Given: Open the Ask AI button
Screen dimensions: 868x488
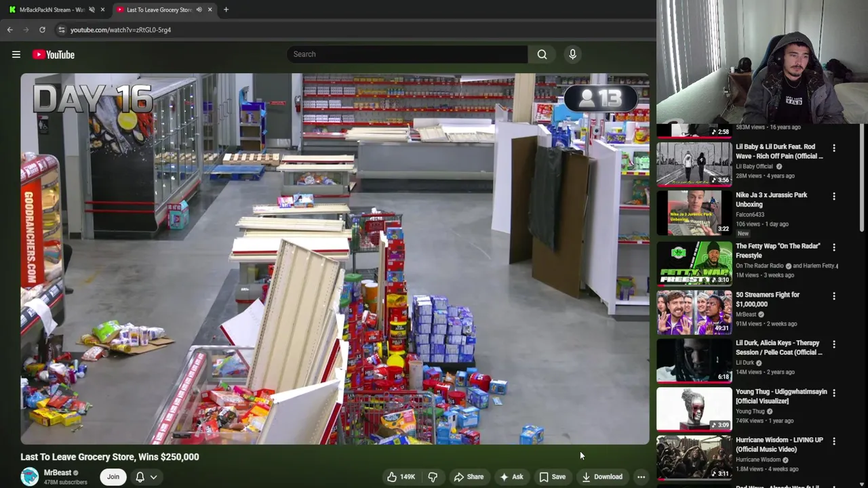Looking at the screenshot, I should (511, 476).
